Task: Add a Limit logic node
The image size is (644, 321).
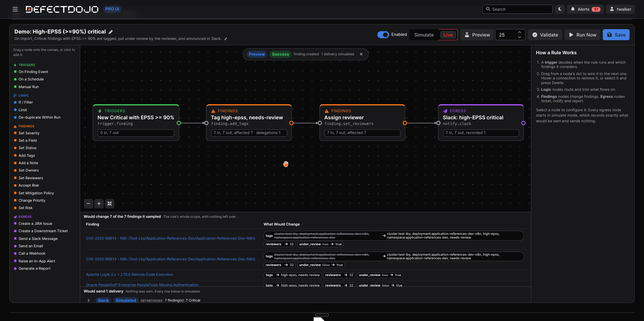Action: pos(22,110)
